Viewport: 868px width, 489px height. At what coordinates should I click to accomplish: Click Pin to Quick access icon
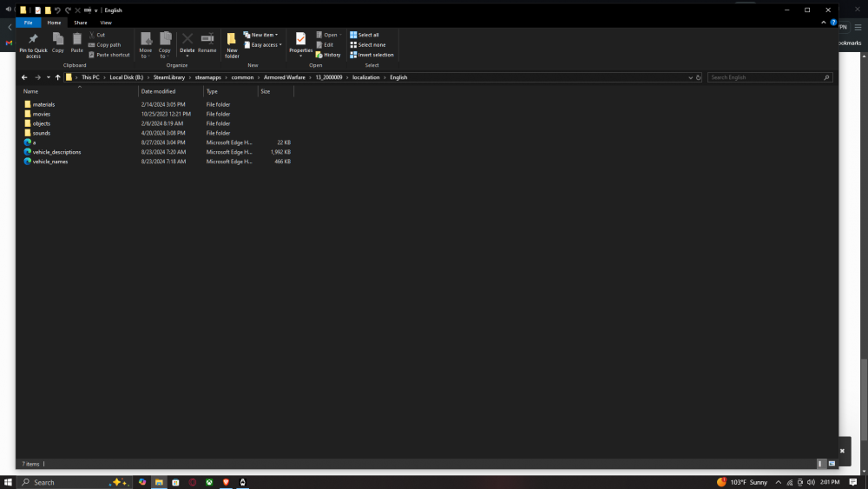33,39
